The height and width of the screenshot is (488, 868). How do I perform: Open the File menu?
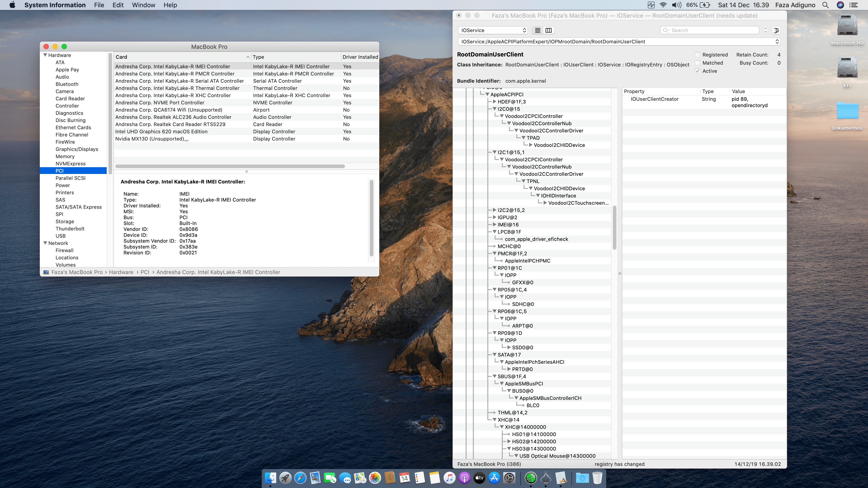pyautogui.click(x=99, y=5)
